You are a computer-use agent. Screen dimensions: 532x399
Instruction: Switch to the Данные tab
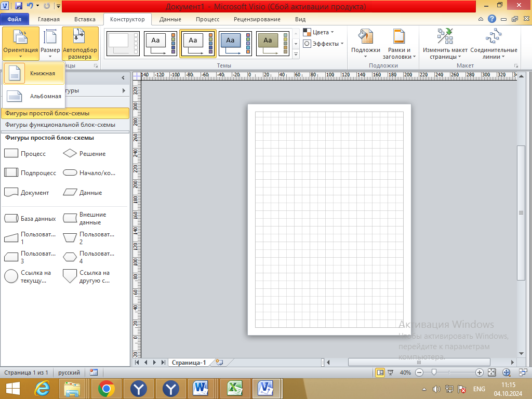pyautogui.click(x=170, y=19)
